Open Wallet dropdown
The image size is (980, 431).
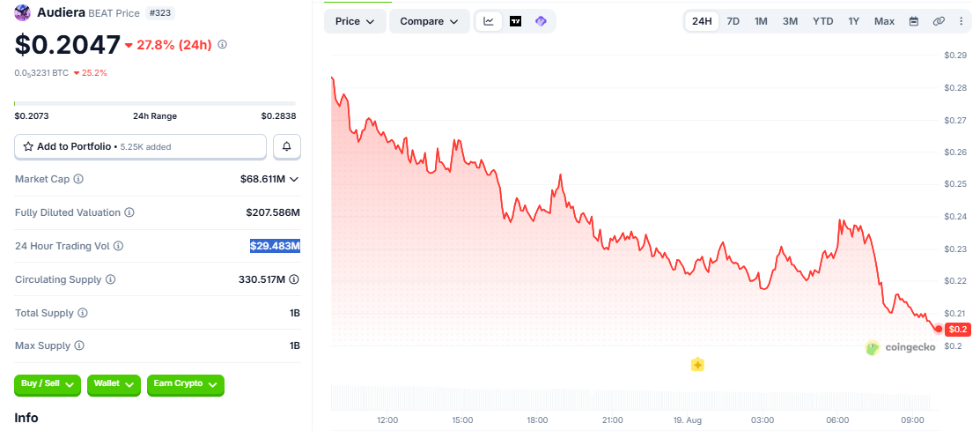[114, 384]
